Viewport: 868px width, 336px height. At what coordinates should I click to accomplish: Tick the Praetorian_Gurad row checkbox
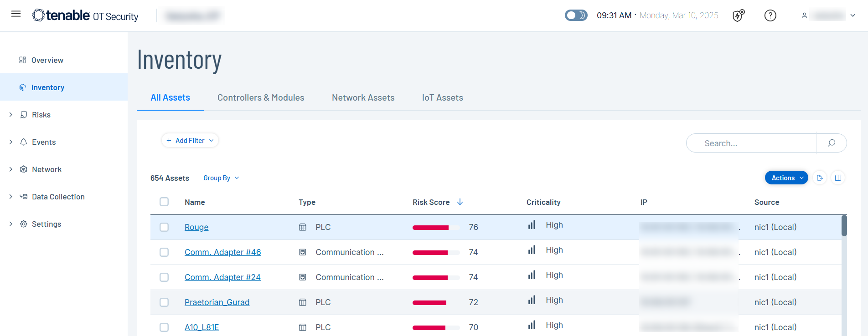click(164, 302)
